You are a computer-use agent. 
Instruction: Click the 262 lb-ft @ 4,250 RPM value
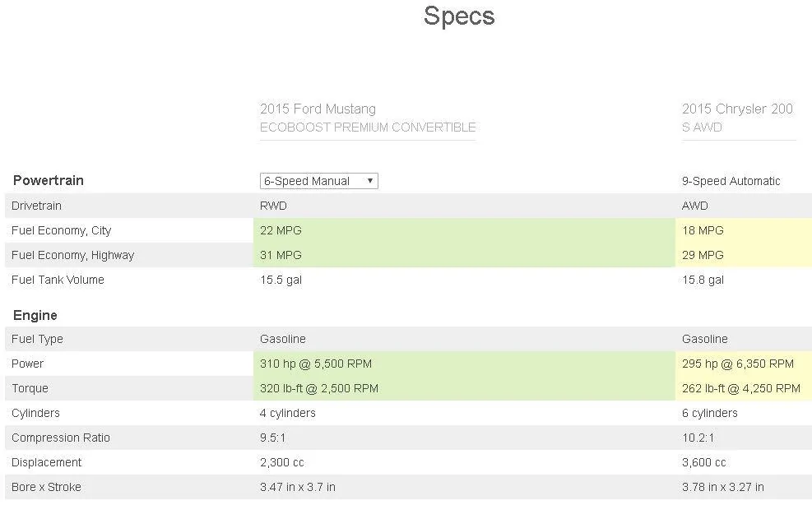[741, 388]
